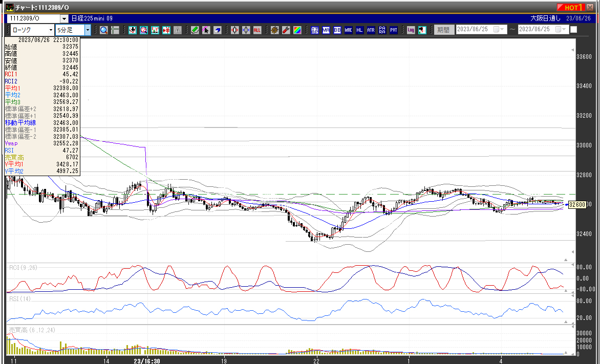The width and height of the screenshot is (600, 364).
Task: Toggle the HL indicator button
Action: coord(359,30)
